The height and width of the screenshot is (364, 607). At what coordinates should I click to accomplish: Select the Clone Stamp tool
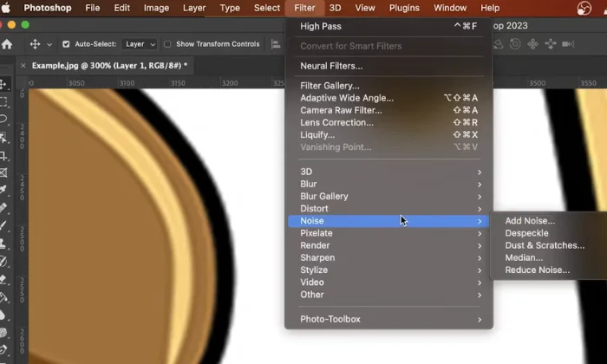click(x=3, y=244)
